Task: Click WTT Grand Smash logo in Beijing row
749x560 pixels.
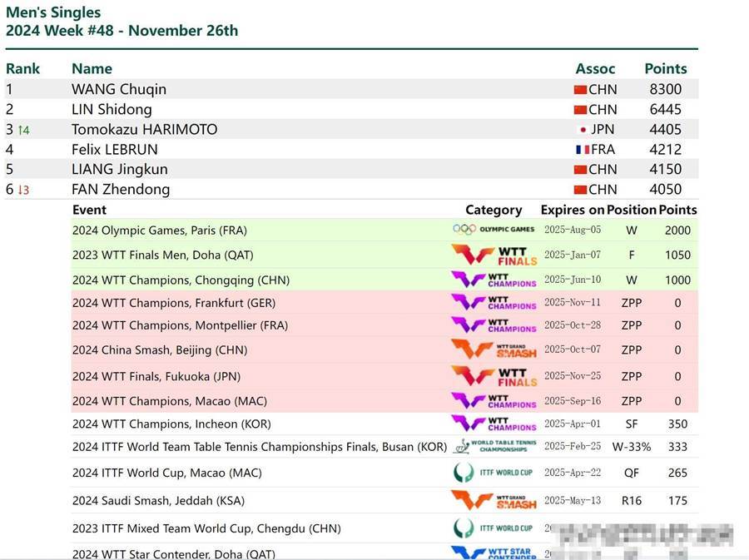Action: [x=494, y=349]
